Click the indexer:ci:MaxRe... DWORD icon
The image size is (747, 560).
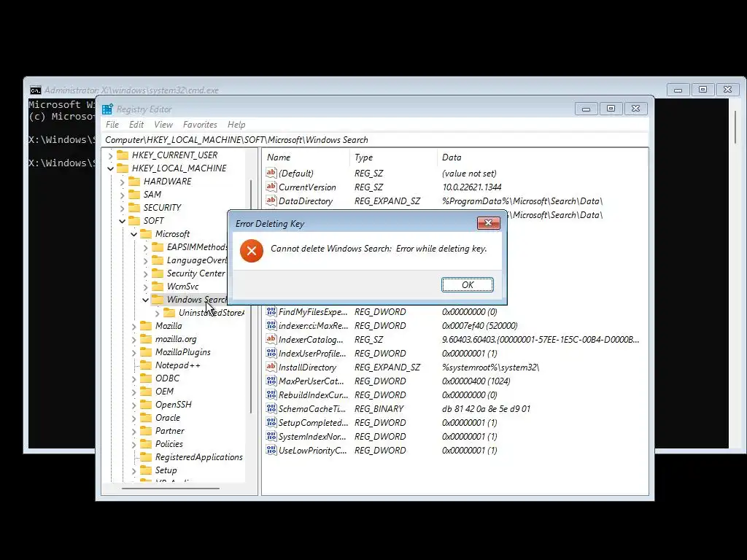(x=271, y=325)
